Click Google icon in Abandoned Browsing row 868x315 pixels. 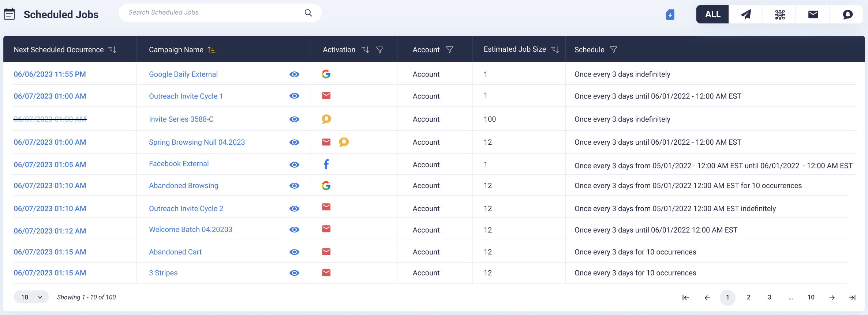326,186
